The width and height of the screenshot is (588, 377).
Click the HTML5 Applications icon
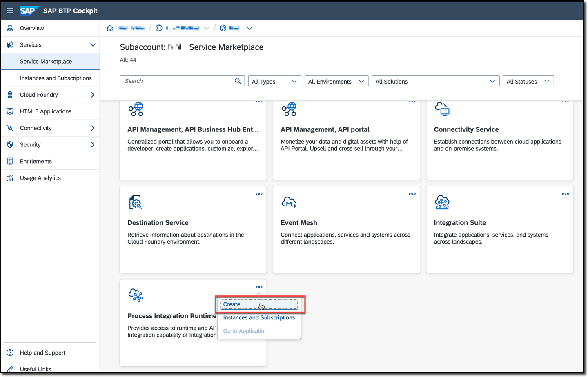(10, 111)
